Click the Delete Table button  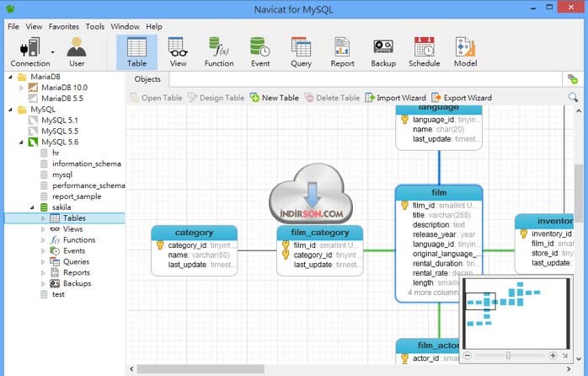point(332,98)
